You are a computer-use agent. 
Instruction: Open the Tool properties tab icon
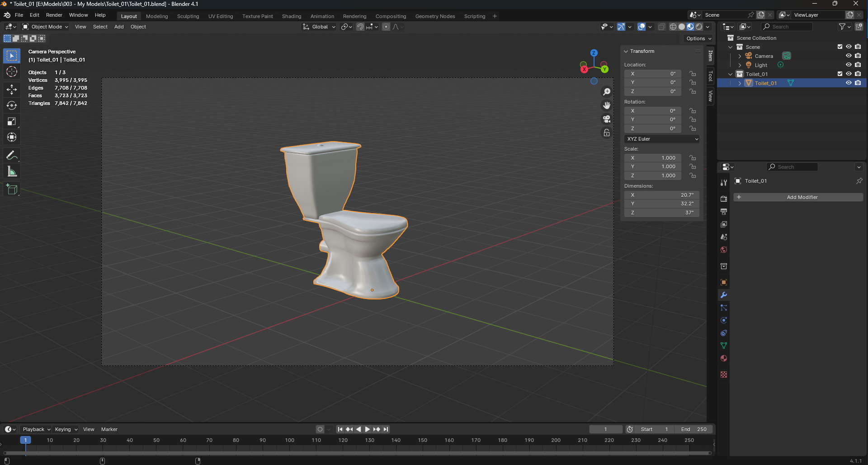[724, 182]
